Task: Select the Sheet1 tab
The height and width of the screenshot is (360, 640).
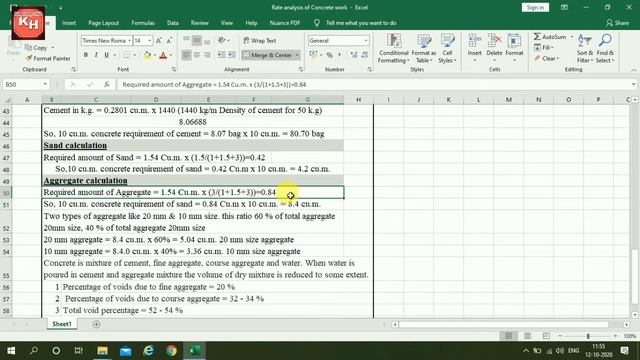Action: point(62,324)
